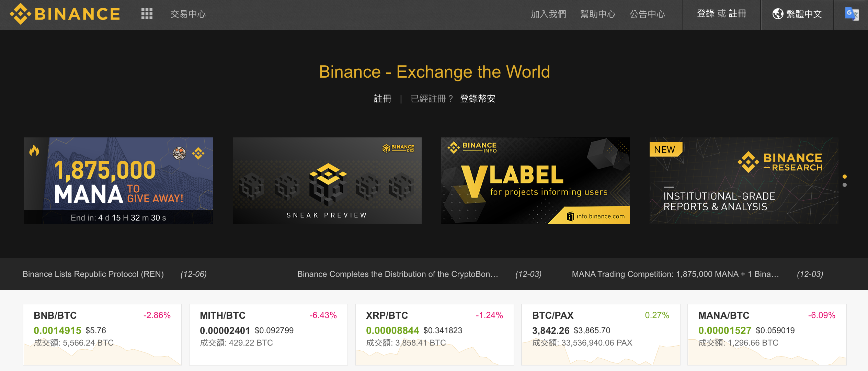Open the Binance Lists Republic Protocol announcement
Image resolution: width=868 pixels, height=371 pixels.
(x=93, y=274)
